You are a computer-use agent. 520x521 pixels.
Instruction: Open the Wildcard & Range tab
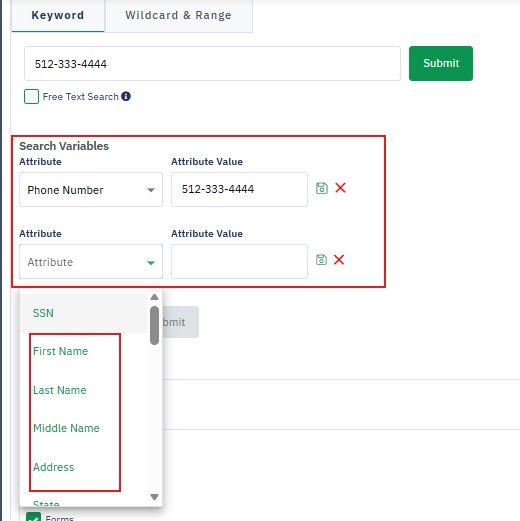178,15
